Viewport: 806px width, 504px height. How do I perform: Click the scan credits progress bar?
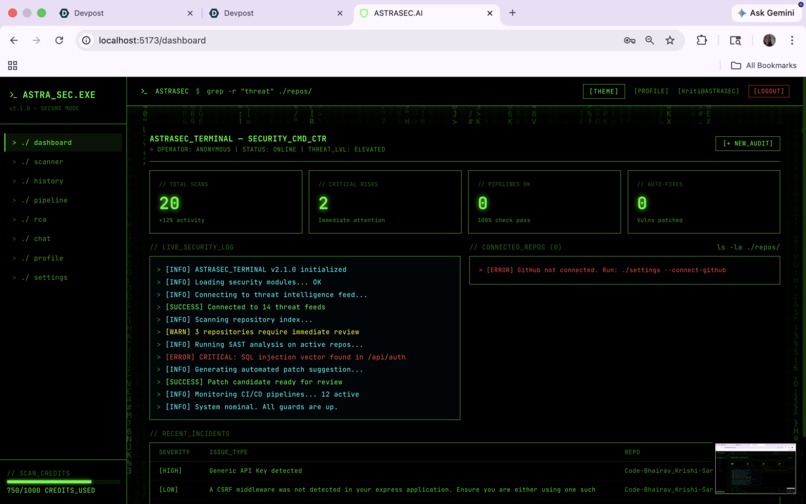coord(63,482)
